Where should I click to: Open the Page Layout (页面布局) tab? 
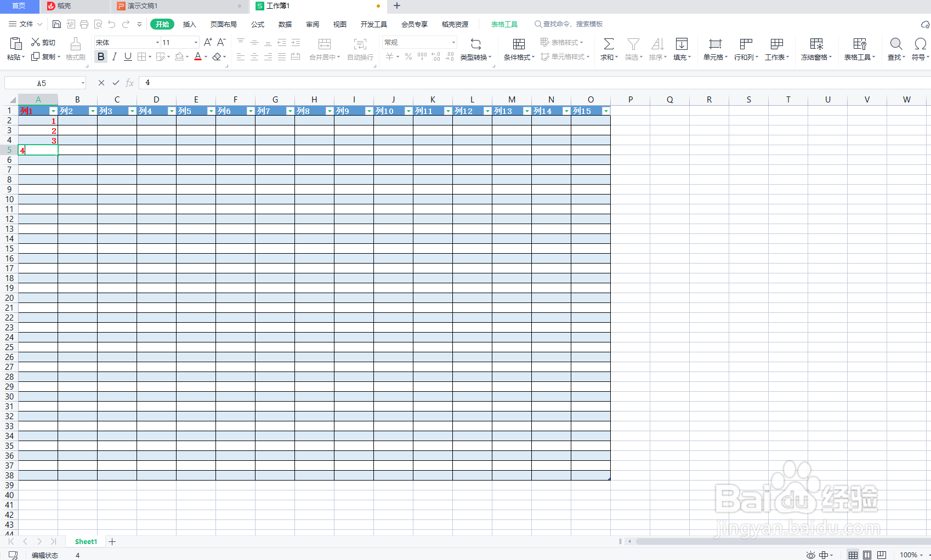pyautogui.click(x=224, y=24)
